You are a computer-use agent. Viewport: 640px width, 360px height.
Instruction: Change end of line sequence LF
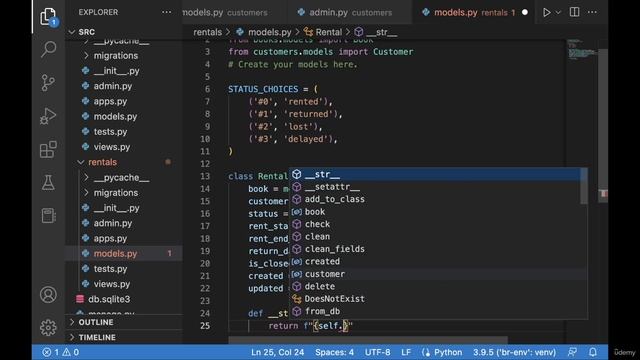coord(406,352)
